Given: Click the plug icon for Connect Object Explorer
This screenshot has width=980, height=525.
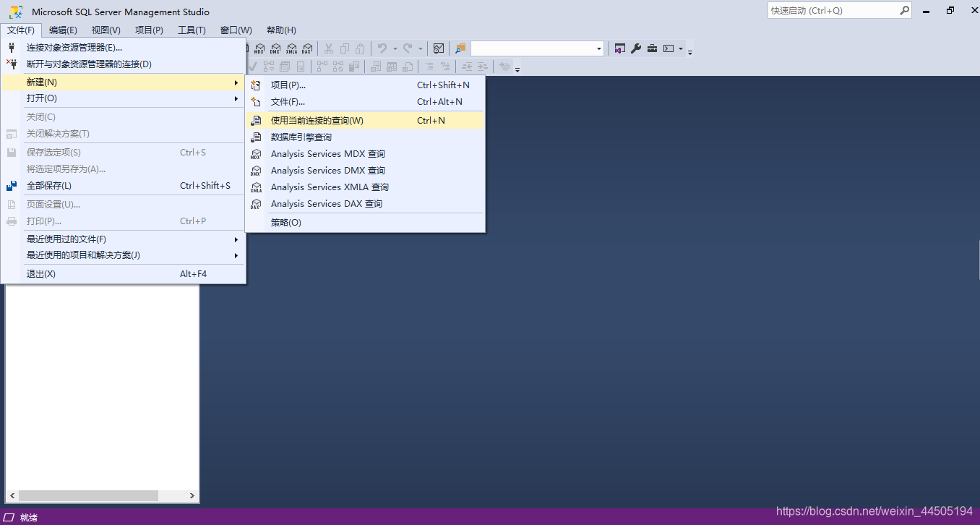Looking at the screenshot, I should tap(11, 48).
